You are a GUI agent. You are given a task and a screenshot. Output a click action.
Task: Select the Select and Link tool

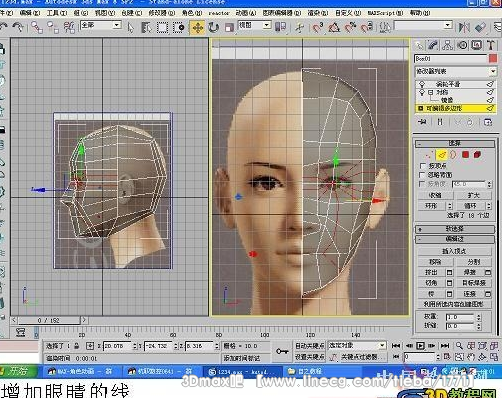[x=36, y=27]
